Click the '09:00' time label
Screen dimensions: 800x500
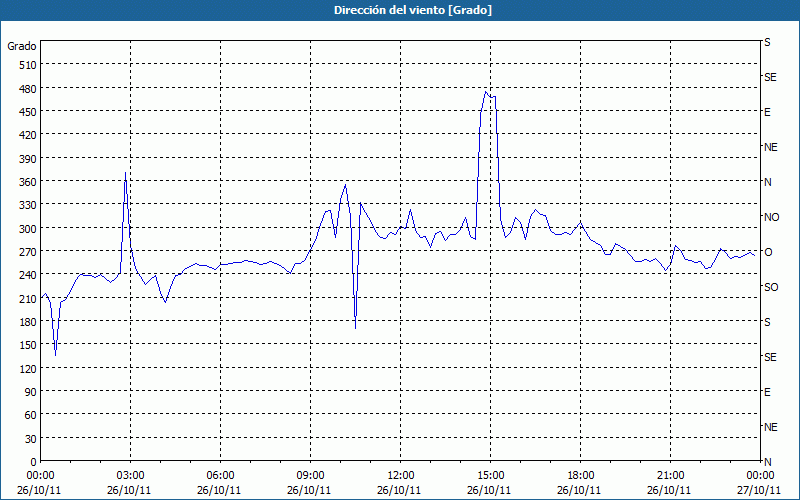tap(310, 476)
